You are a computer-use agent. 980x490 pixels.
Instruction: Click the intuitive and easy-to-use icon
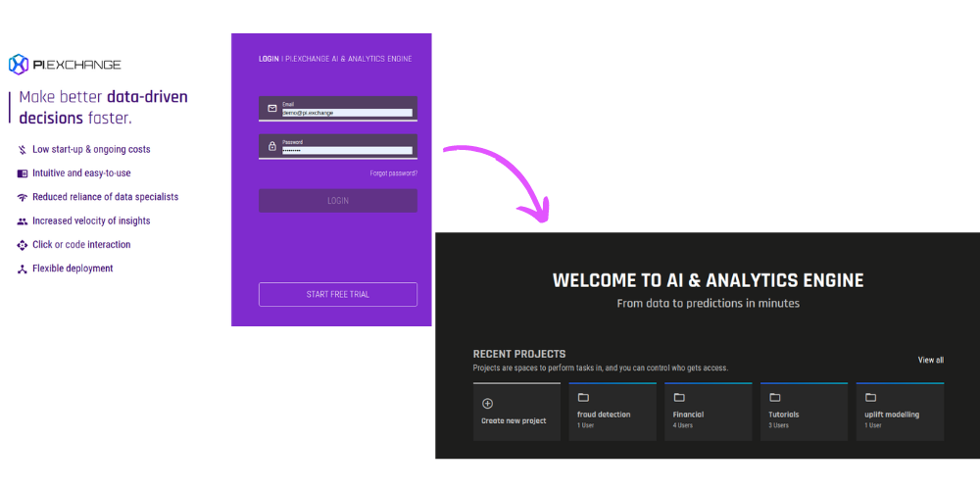tap(23, 173)
